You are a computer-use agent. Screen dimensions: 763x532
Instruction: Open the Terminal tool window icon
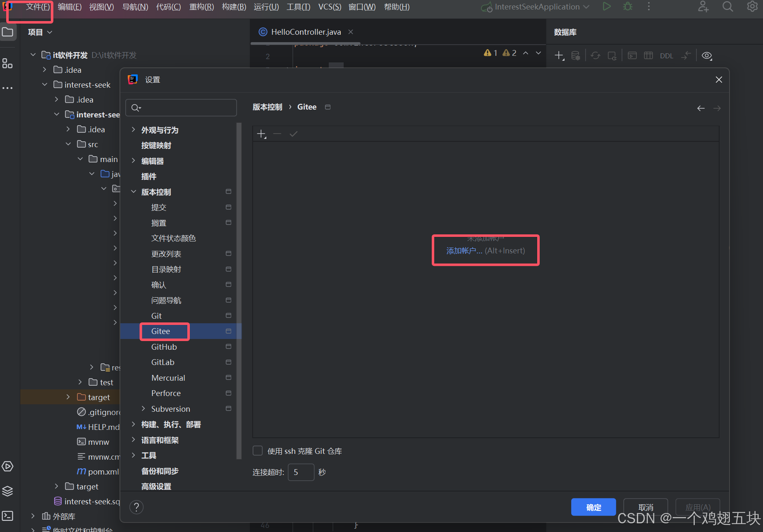(7, 516)
